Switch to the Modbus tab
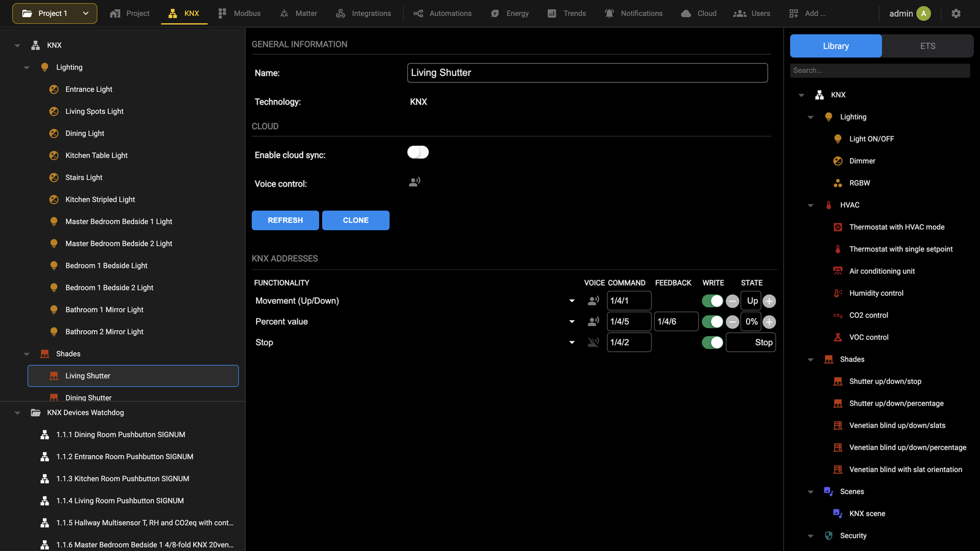Viewport: 980px width, 551px height. (239, 13)
